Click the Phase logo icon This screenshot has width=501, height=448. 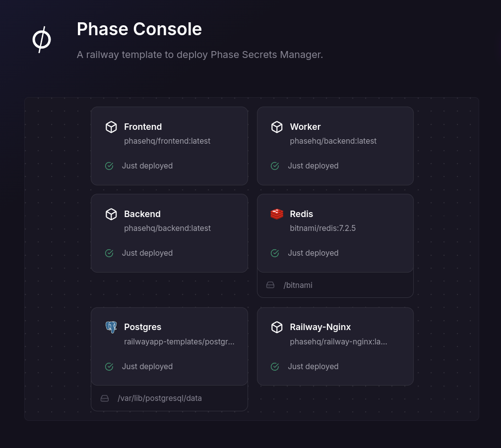pyautogui.click(x=42, y=40)
